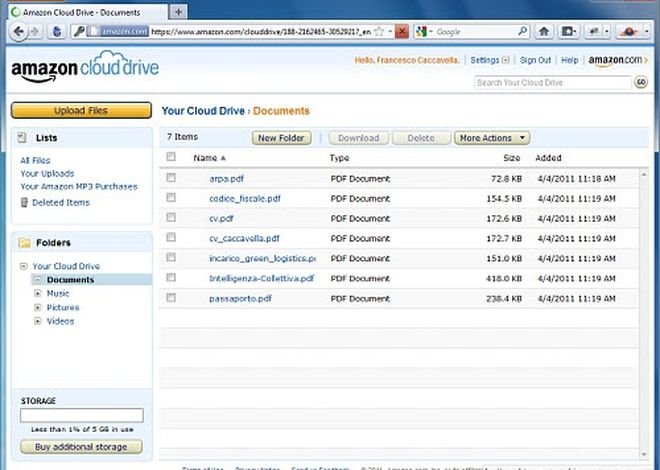
Task: Open All Files list
Action: tap(35, 160)
